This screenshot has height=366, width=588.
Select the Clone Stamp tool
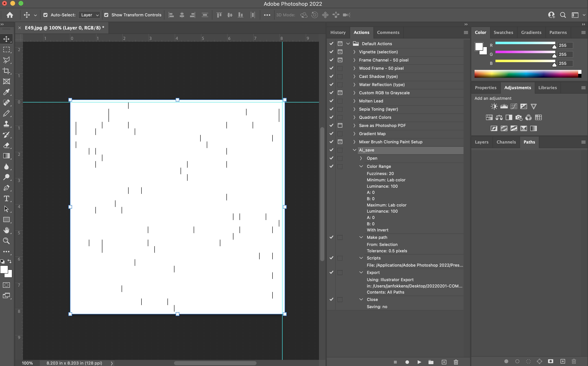[7, 124]
